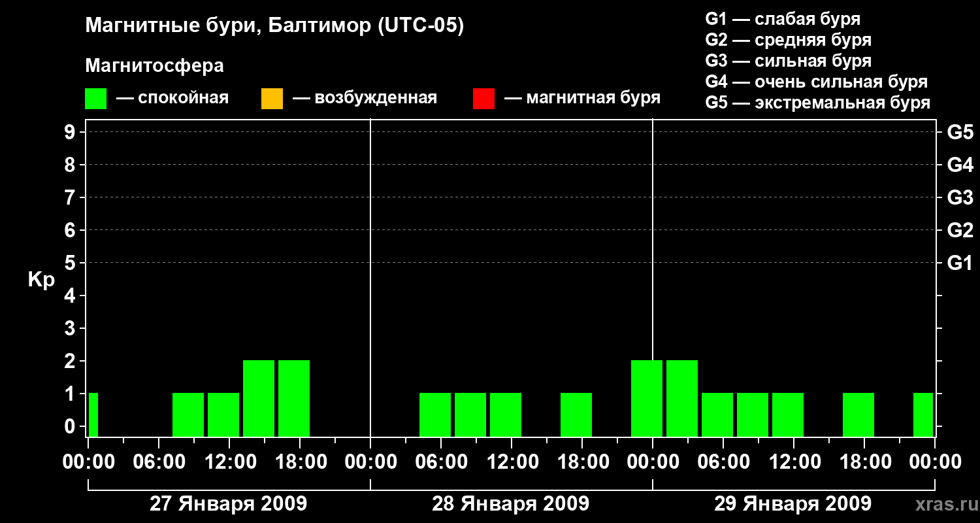Screen dimensions: 980x523
Task: Click the 'G3' label on right axis
Action: pyautogui.click(x=960, y=197)
